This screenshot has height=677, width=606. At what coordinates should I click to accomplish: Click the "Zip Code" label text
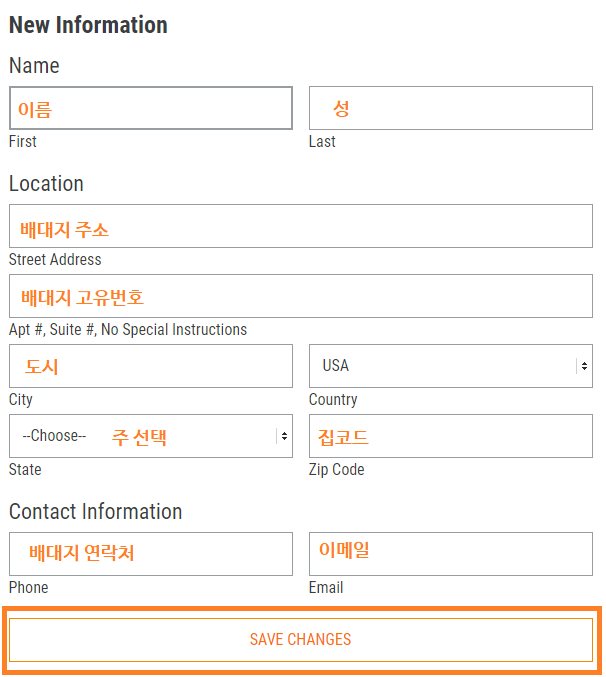(337, 470)
